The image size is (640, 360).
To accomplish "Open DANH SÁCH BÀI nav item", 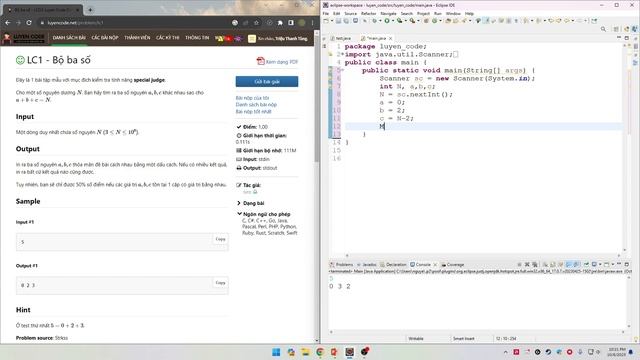I will (x=69, y=38).
